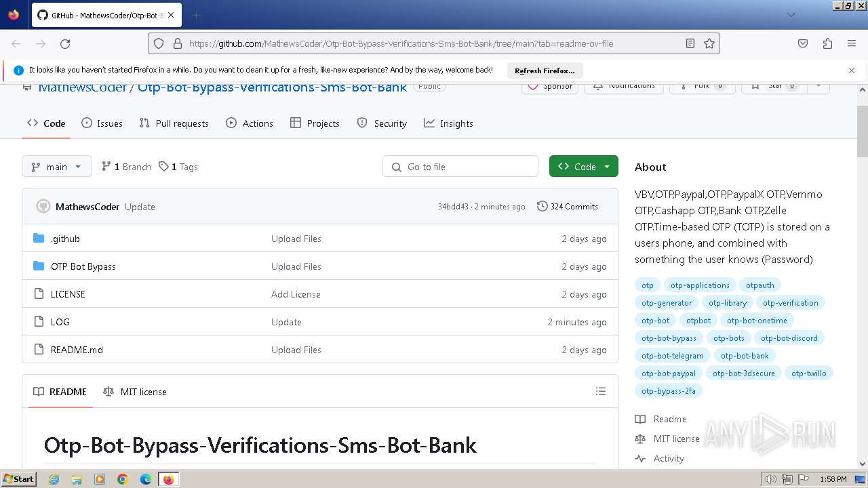Launch Internet Explorer from the taskbar
This screenshot has height=488, width=868.
click(x=54, y=479)
